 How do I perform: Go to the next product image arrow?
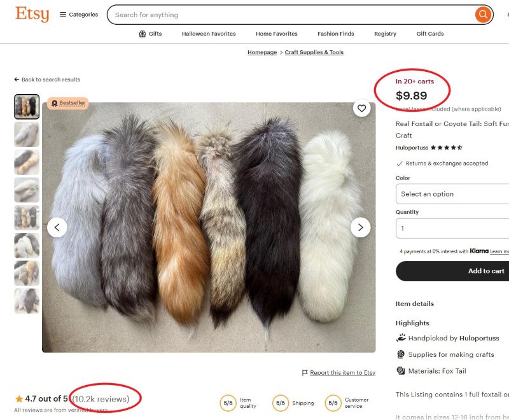tap(361, 227)
